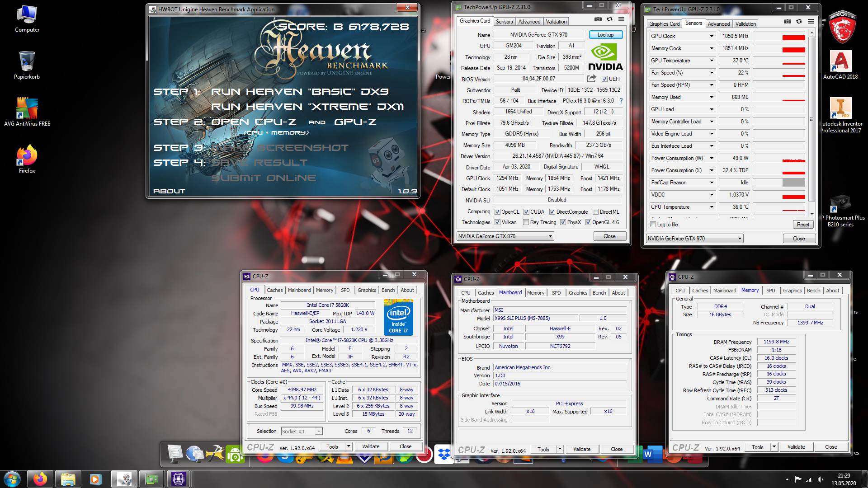This screenshot has height=488, width=868.
Task: Click Validate button in CPU-Z Mainboard window
Action: point(582,449)
